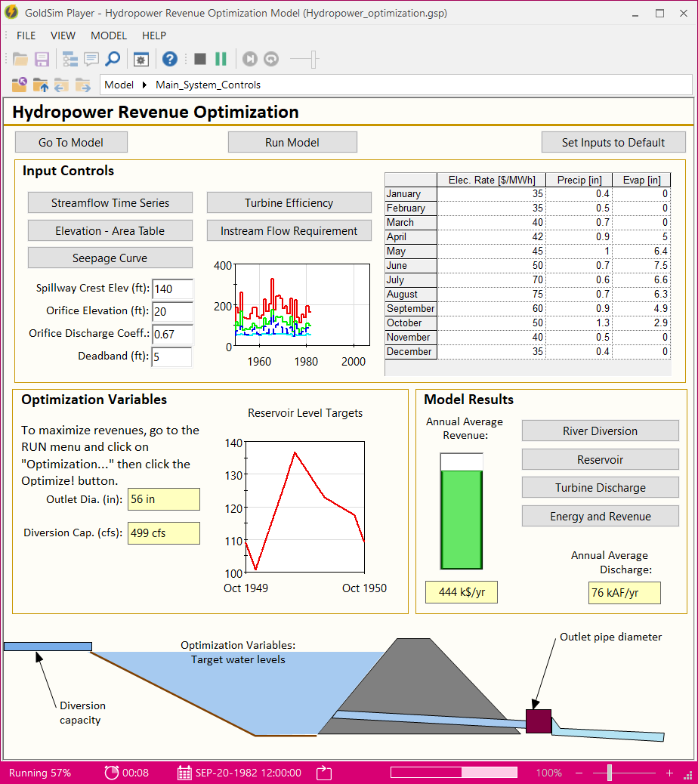Image resolution: width=698 pixels, height=784 pixels.
Task: Select June evaporation cell 7.5
Action: click(x=641, y=266)
